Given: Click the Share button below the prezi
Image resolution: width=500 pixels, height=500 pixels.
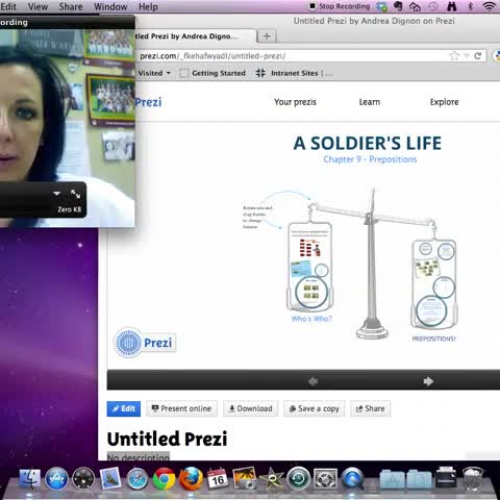Looking at the screenshot, I should pos(370,408).
